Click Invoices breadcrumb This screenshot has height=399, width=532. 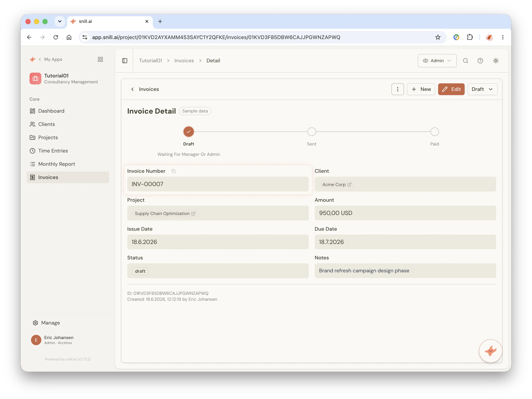(x=184, y=61)
